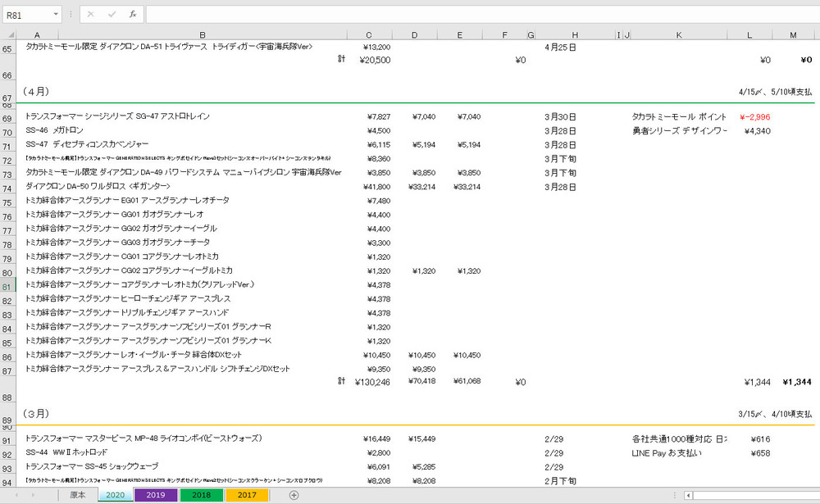Select the ¥9,350 cell in column C
Image resolution: width=820 pixels, height=504 pixels.
(x=379, y=369)
